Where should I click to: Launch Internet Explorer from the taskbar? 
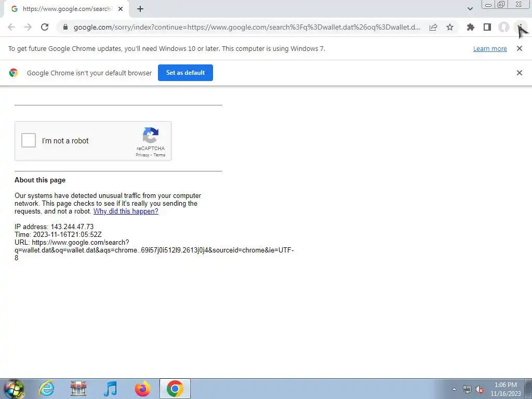point(46,389)
